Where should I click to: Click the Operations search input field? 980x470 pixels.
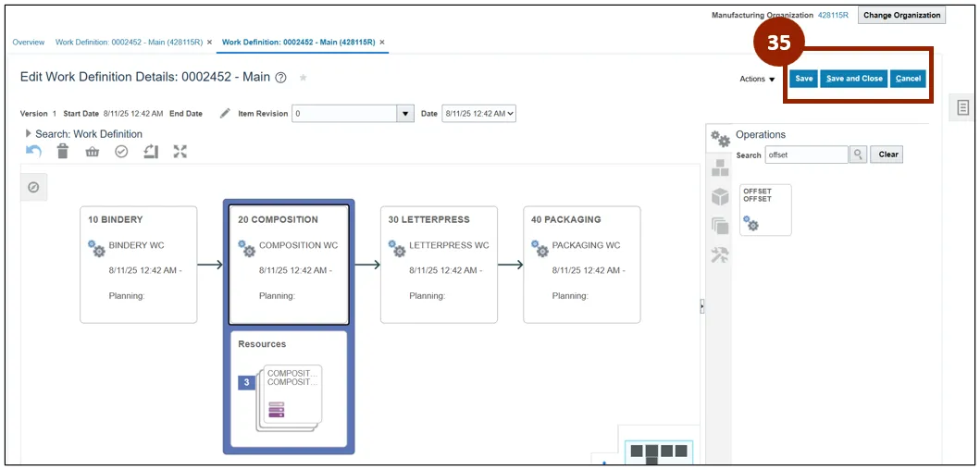[806, 155]
